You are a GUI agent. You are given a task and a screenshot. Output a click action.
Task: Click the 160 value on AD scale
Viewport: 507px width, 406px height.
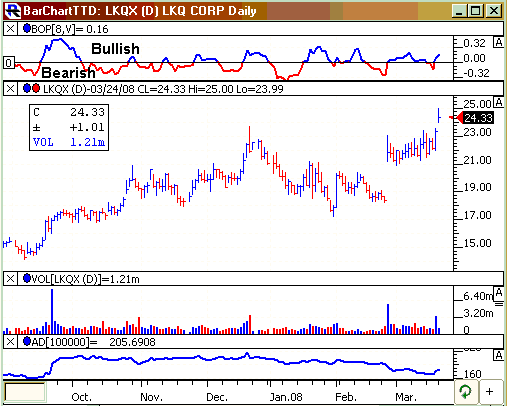click(472, 374)
